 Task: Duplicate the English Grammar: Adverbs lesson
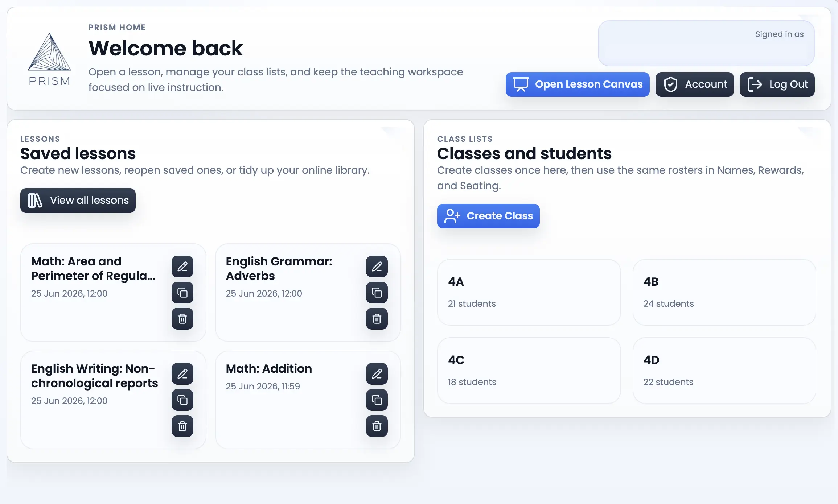coord(377,293)
